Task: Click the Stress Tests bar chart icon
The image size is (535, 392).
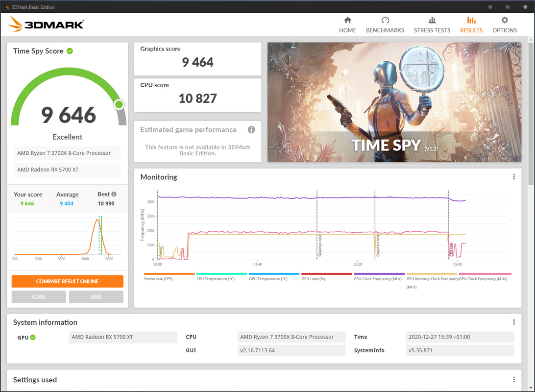Action: [x=432, y=20]
